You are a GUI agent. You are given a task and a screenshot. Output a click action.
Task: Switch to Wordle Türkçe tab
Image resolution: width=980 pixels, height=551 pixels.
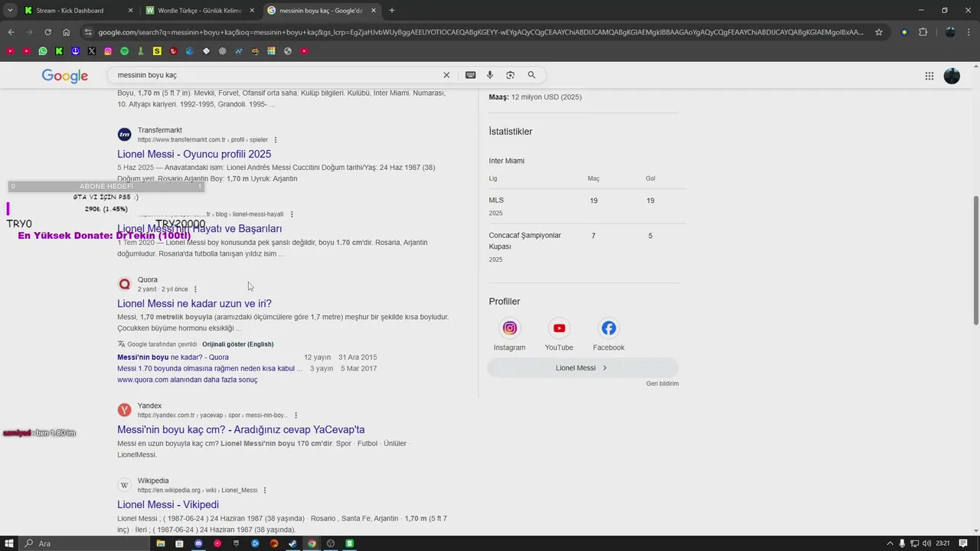click(x=201, y=11)
